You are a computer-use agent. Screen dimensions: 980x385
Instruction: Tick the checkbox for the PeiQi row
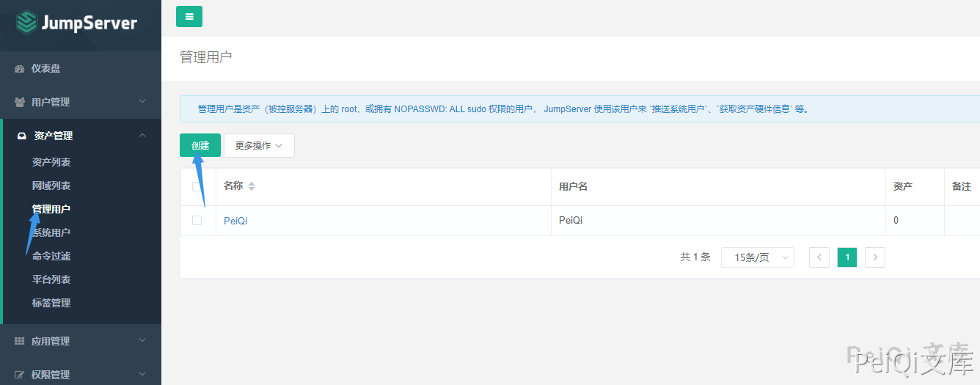point(197,220)
